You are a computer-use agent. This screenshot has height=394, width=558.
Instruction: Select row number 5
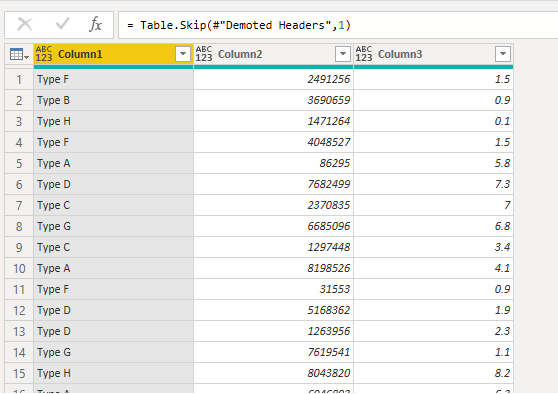[19, 163]
